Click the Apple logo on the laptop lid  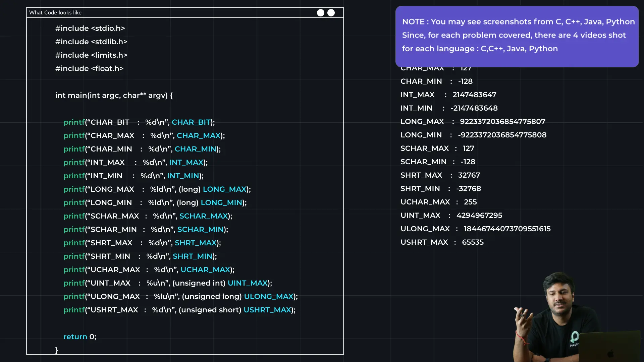(610, 354)
